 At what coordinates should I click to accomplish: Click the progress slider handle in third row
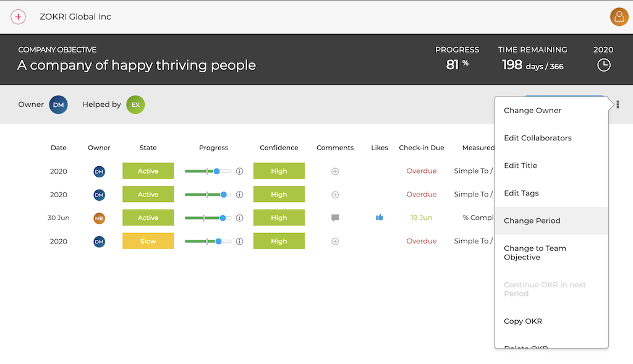click(223, 218)
